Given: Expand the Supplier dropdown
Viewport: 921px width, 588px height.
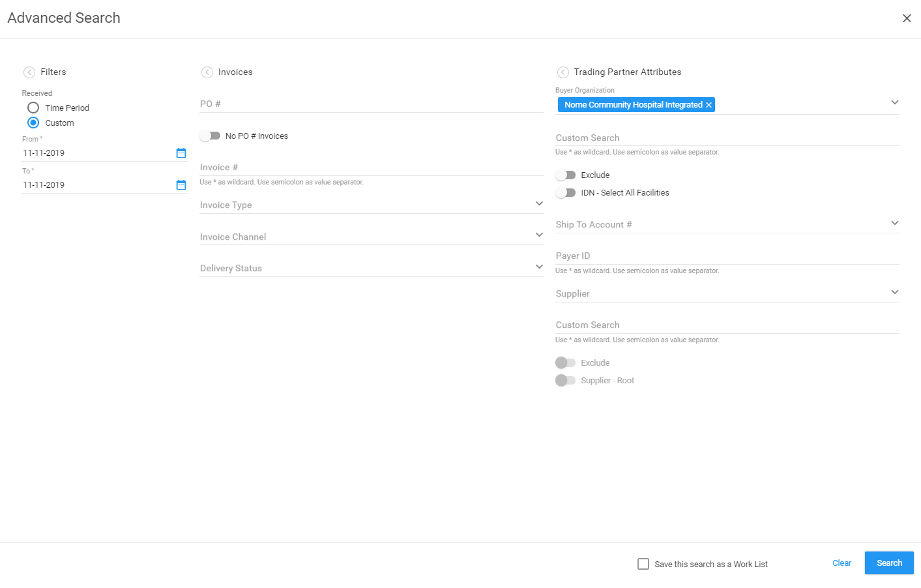Looking at the screenshot, I should click(x=894, y=292).
